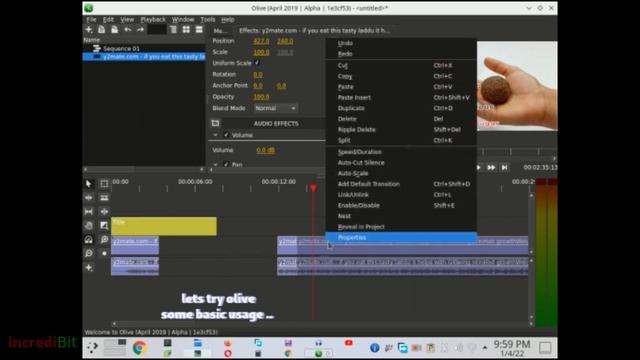Open the Blend Mode Normal dropdown
Screen dimensions: 640x360
276,108
